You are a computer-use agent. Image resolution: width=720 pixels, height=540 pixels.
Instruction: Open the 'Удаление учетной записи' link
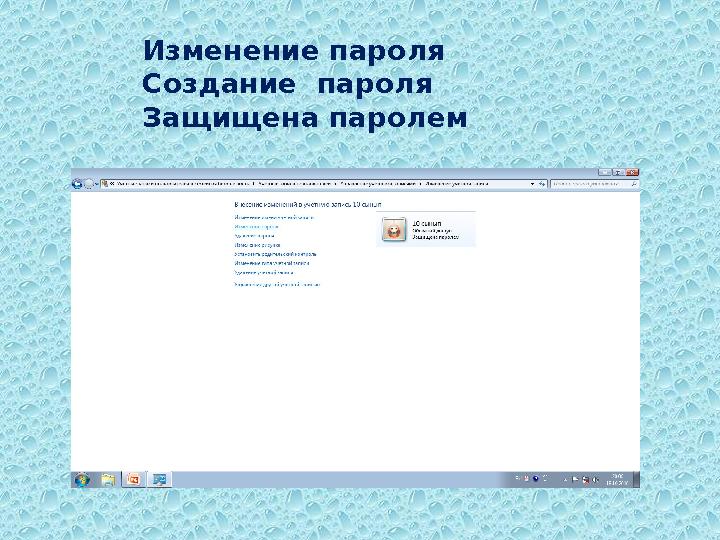[x=264, y=273]
